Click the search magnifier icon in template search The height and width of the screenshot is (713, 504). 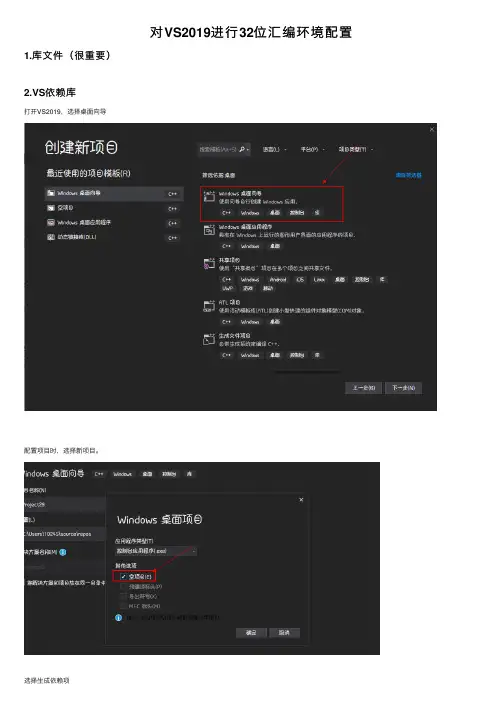242,149
